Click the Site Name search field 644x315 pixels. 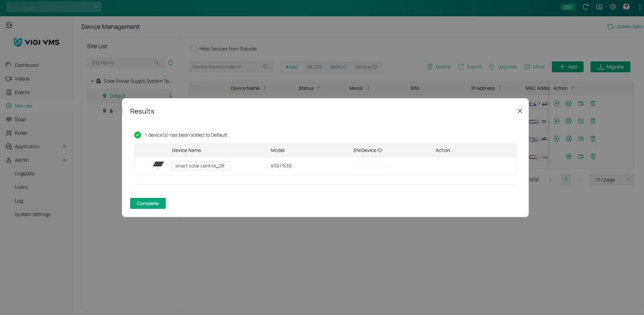pyautogui.click(x=126, y=63)
